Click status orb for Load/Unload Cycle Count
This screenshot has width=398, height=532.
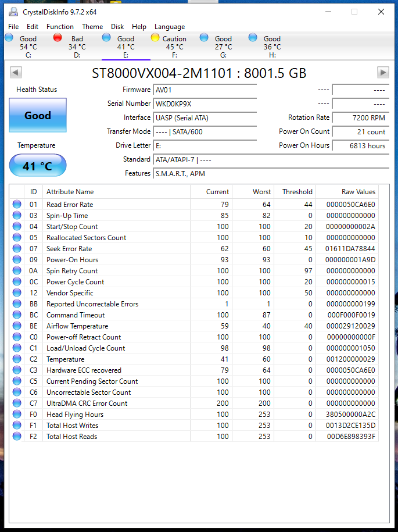[x=17, y=348]
